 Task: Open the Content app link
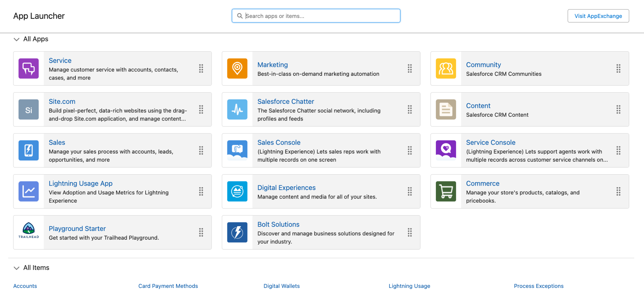[x=478, y=106]
